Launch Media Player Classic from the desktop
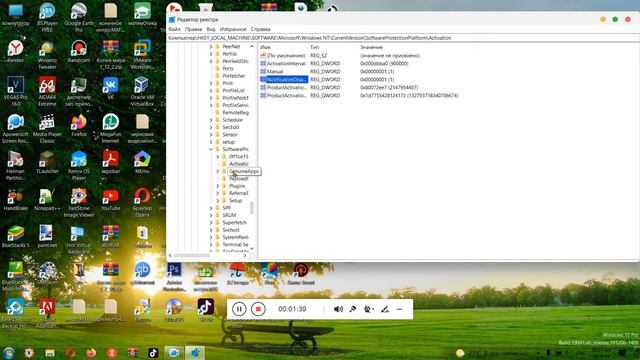 click(47, 129)
